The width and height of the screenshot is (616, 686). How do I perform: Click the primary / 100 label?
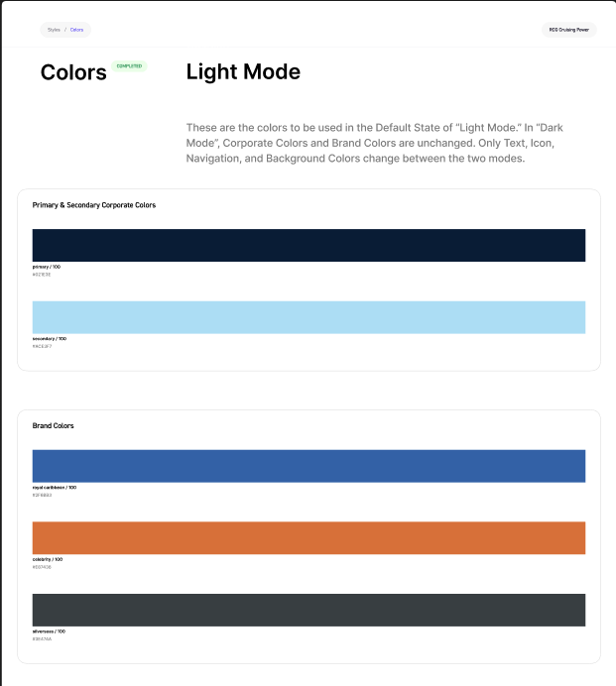point(47,267)
